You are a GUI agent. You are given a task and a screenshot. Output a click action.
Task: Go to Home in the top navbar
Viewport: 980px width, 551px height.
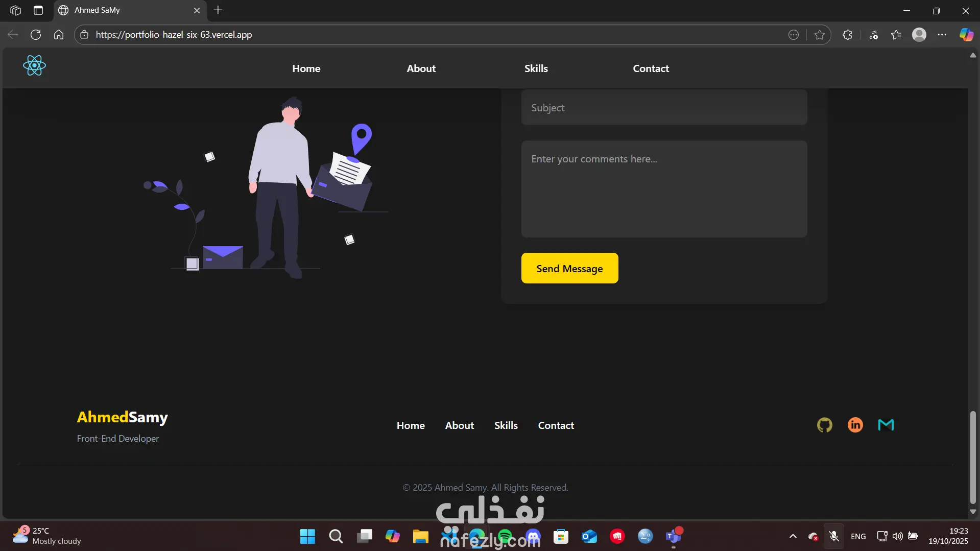pyautogui.click(x=306, y=68)
